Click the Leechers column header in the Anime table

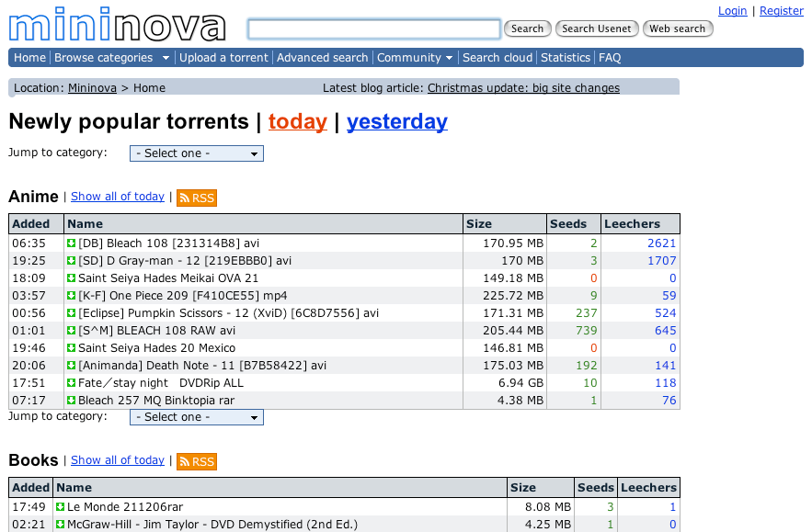[x=641, y=224]
